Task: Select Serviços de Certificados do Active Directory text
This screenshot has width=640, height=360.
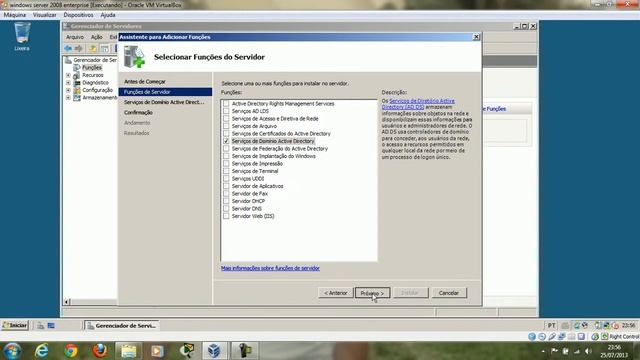Action: tap(281, 133)
